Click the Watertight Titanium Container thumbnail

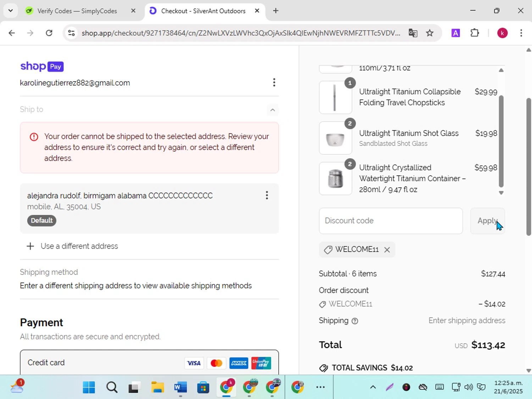coord(336,178)
